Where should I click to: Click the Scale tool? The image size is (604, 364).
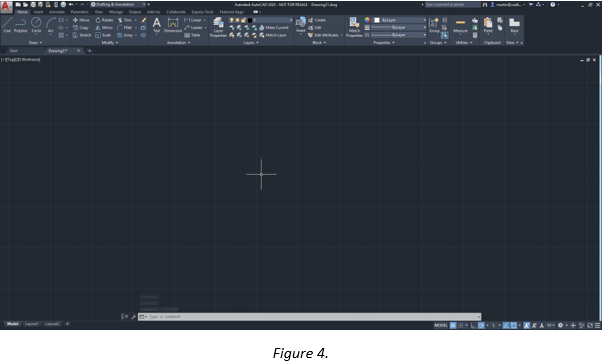(x=103, y=35)
